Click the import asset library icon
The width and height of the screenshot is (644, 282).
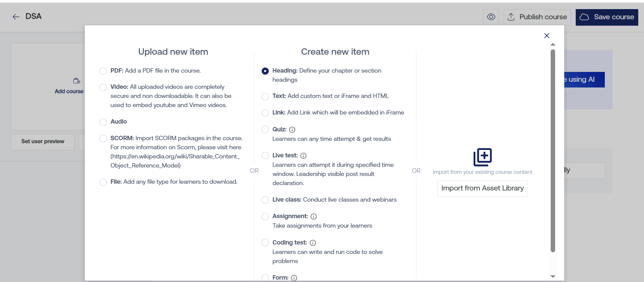pos(482,157)
